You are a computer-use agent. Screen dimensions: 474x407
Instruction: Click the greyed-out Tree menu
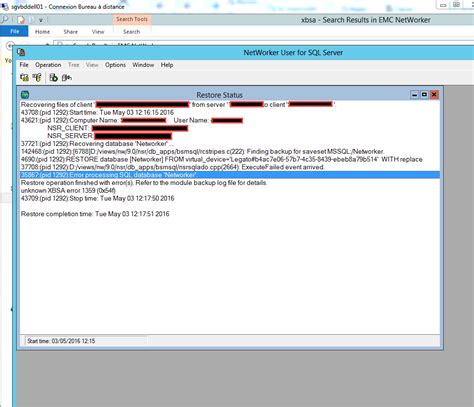74,65
